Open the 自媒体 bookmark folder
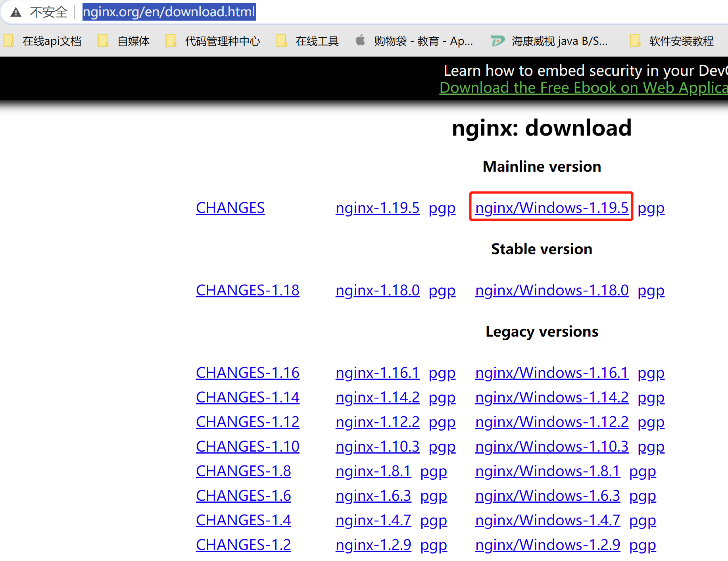The width and height of the screenshot is (728, 561). [x=124, y=41]
